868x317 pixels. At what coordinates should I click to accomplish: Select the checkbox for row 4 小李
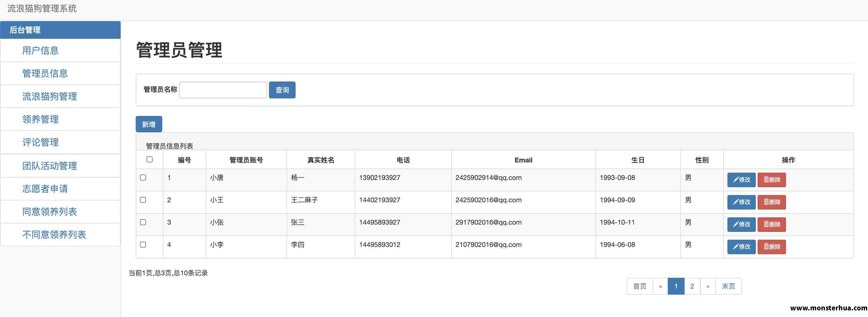click(143, 244)
